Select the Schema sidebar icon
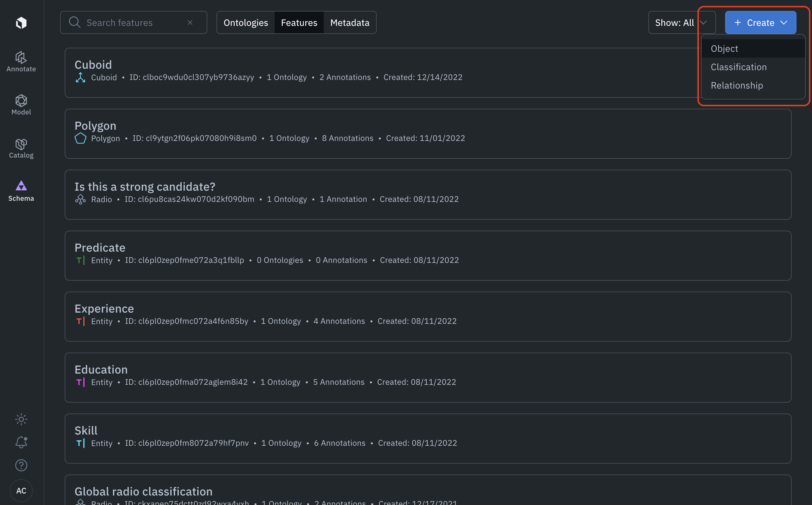 [x=21, y=191]
